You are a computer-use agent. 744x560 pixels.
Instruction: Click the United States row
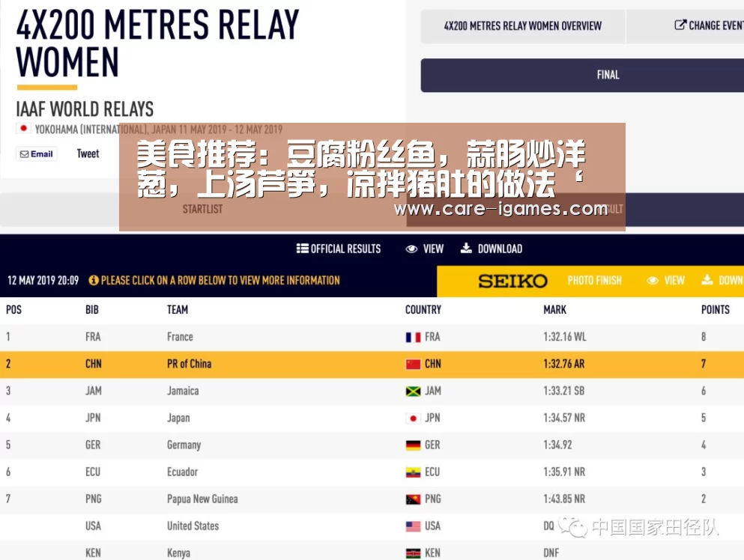point(372,526)
